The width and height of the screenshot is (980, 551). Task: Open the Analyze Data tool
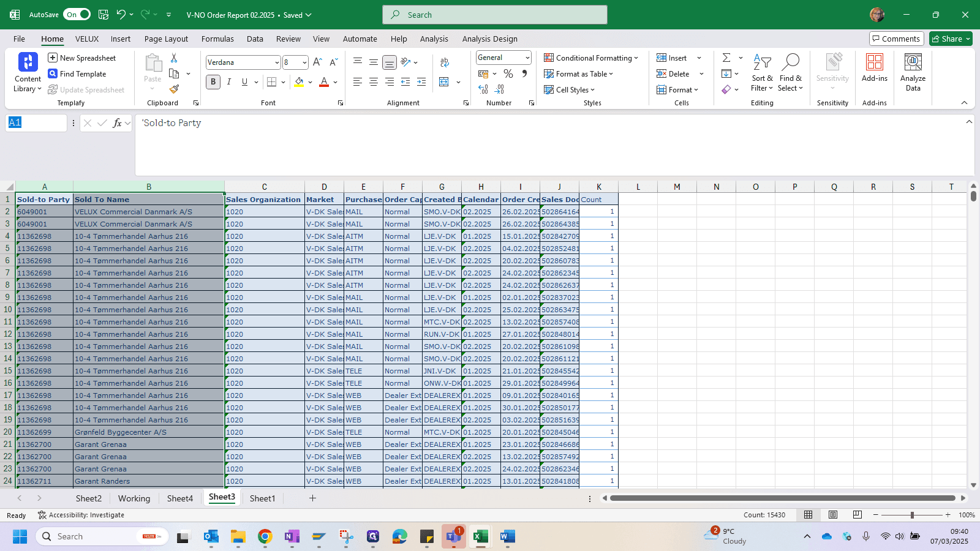pos(913,72)
